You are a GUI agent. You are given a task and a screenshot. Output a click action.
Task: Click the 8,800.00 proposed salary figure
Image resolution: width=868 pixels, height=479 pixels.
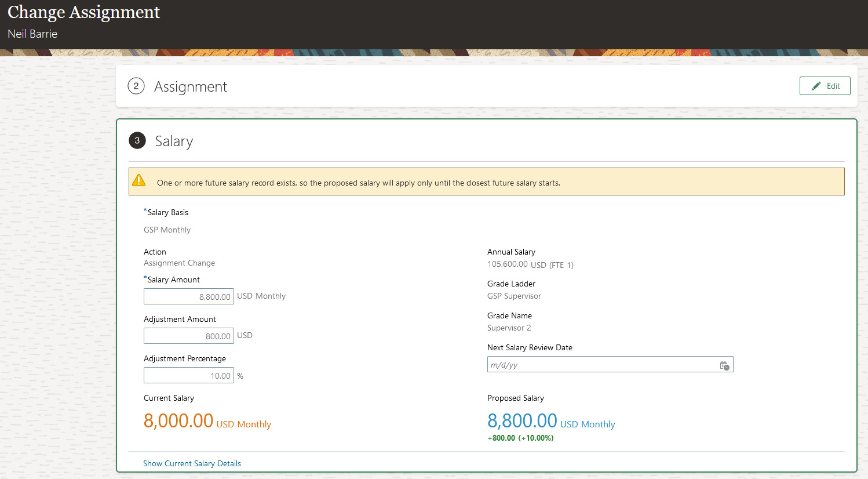tap(522, 420)
